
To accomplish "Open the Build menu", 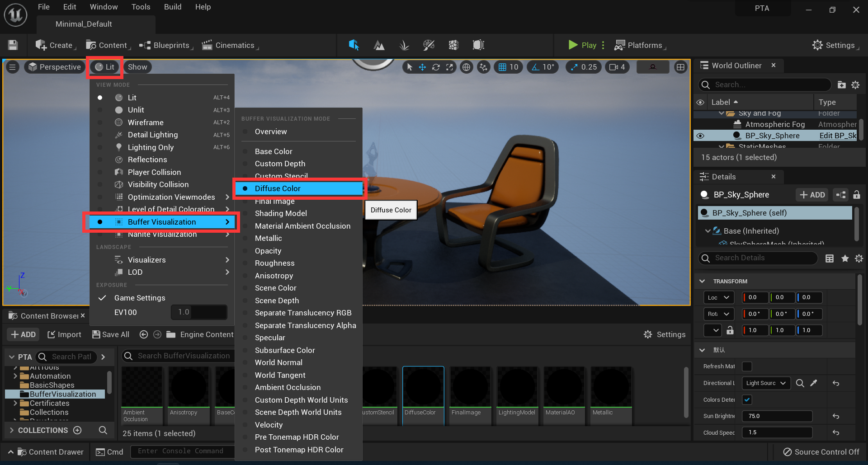I will (172, 7).
